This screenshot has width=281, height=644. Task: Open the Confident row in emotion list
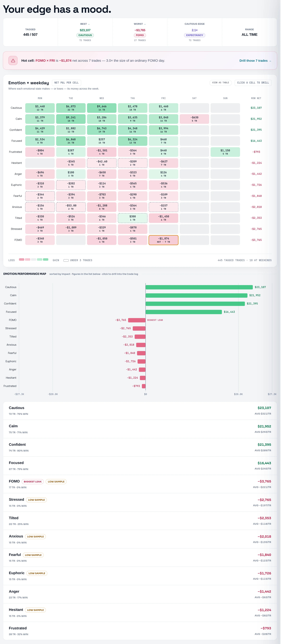140,447
